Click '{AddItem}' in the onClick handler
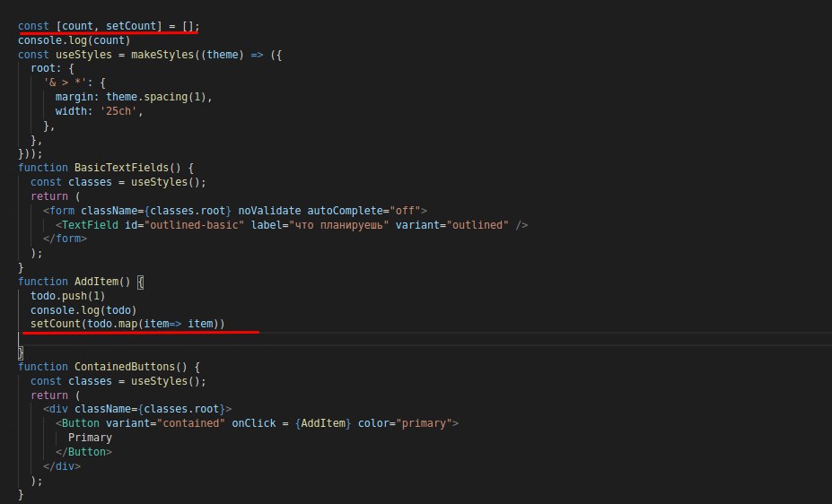 click(x=323, y=423)
